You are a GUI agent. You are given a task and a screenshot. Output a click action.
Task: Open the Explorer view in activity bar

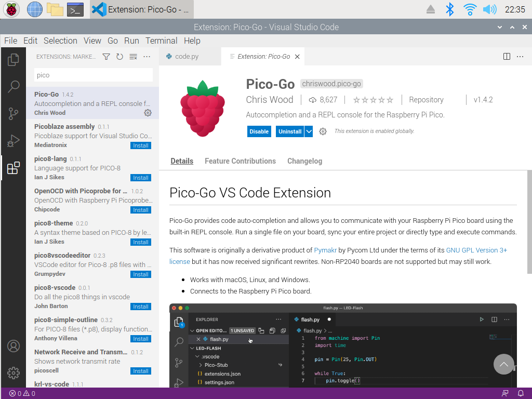[13, 60]
